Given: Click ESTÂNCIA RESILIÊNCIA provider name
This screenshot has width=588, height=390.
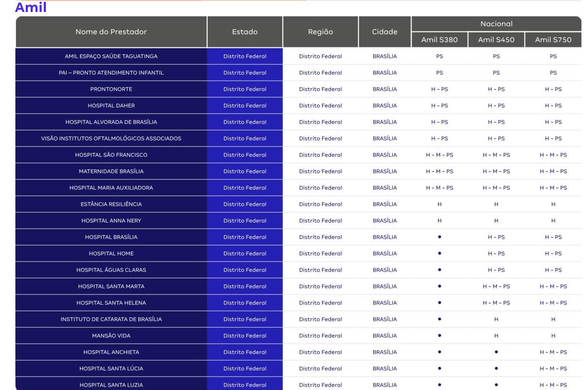Looking at the screenshot, I should tap(111, 204).
